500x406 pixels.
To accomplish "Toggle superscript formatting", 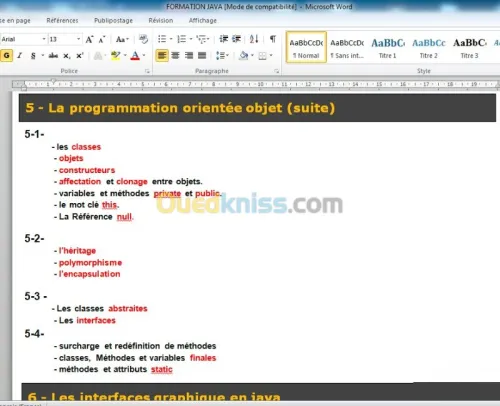I will coord(80,55).
